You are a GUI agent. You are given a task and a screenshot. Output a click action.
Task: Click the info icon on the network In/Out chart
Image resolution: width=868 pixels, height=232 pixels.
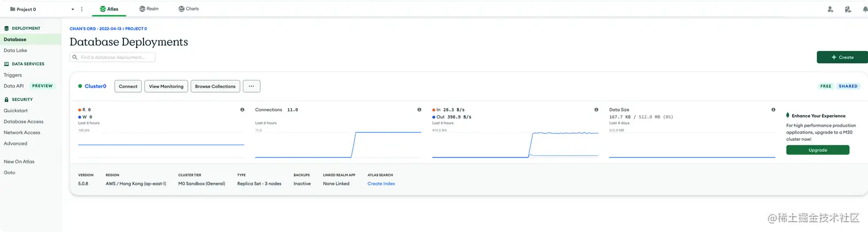(596, 109)
